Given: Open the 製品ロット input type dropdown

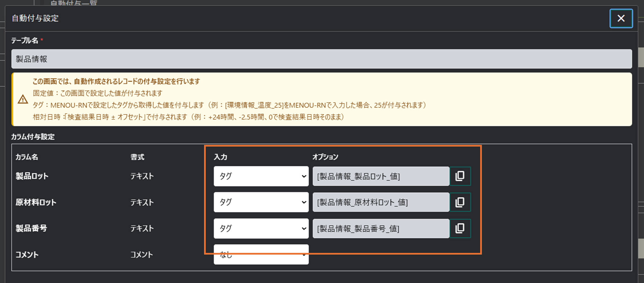Looking at the screenshot, I should coord(261,176).
